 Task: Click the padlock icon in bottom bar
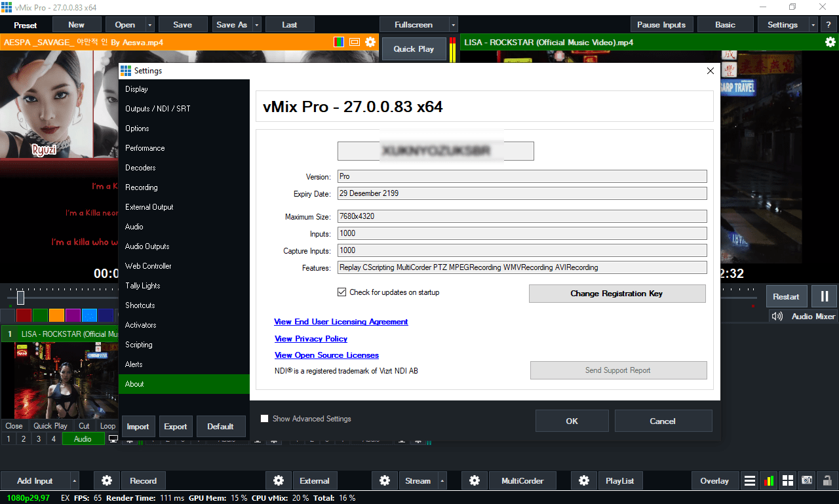tap(827, 480)
